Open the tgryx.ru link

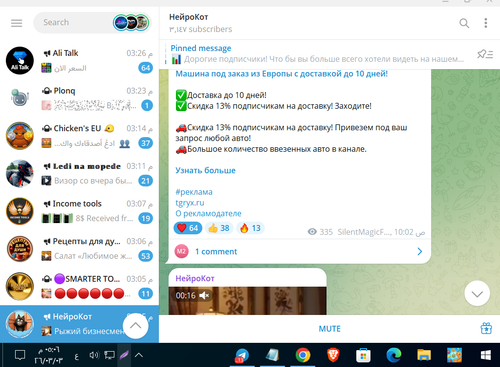tap(190, 203)
